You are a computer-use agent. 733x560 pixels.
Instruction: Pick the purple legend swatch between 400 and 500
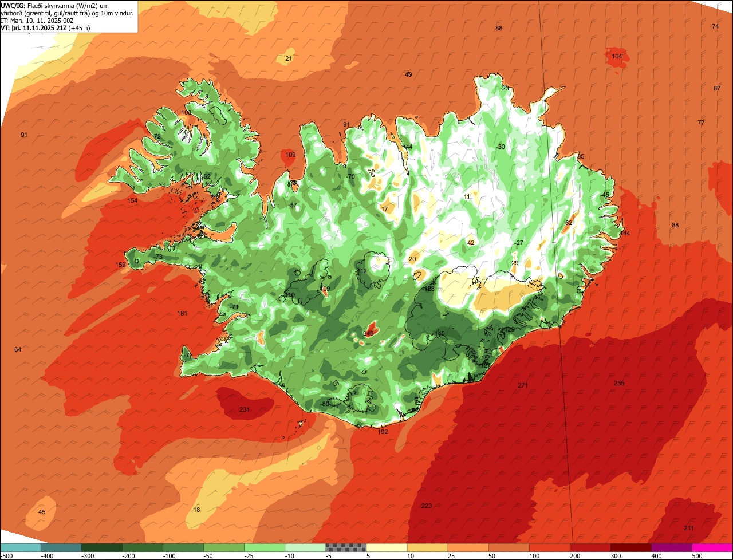[671, 547]
